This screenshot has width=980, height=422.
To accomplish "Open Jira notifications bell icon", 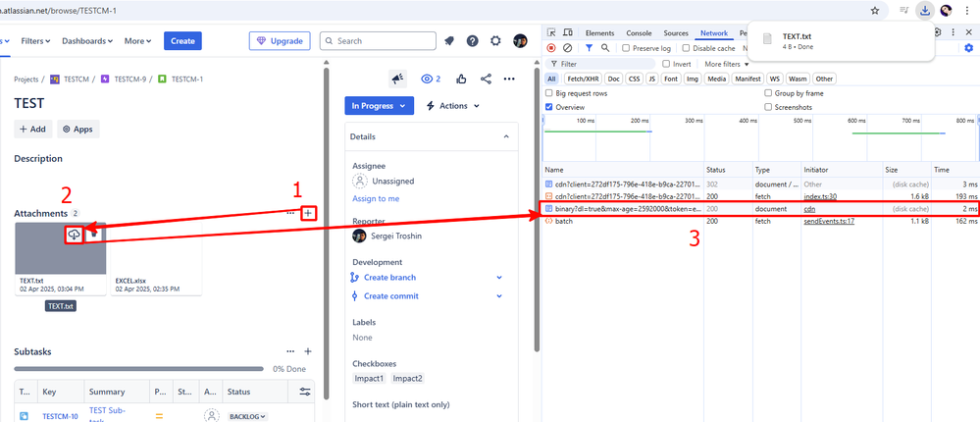I will pos(449,40).
